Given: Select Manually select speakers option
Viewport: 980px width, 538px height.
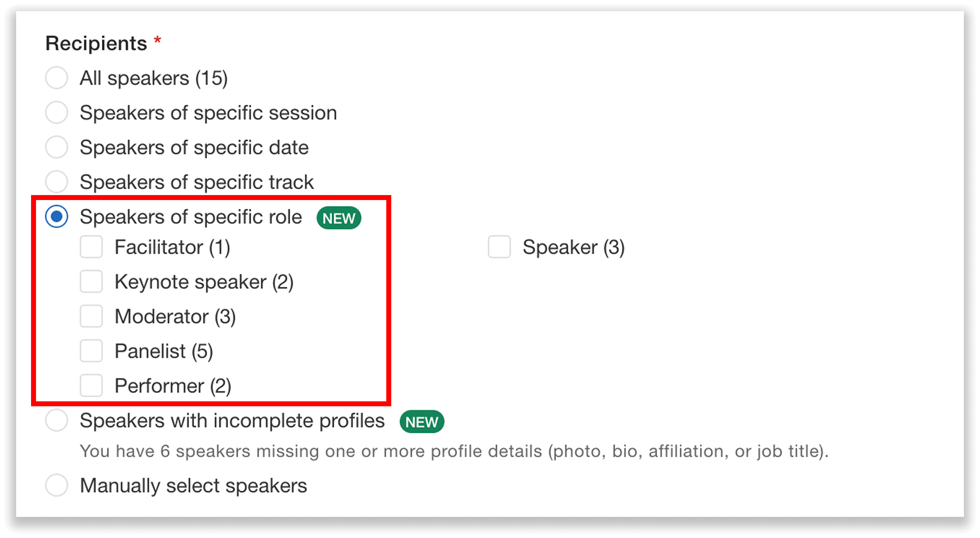Looking at the screenshot, I should 56,485.
